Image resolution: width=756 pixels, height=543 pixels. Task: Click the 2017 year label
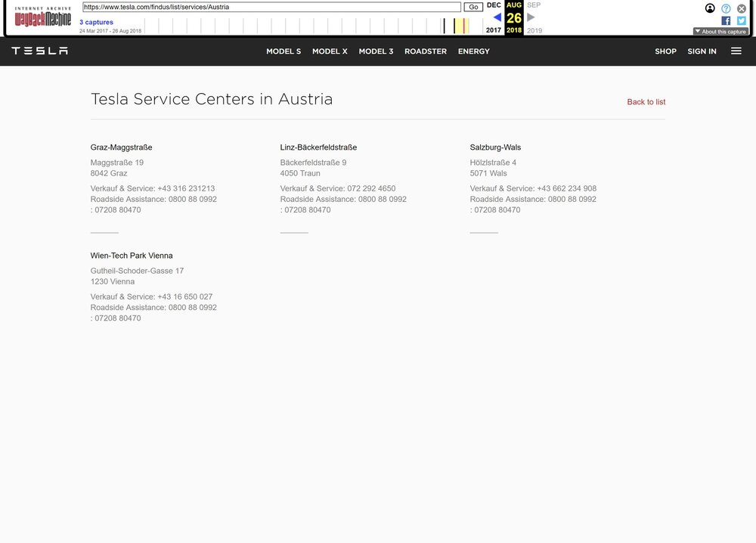coord(494,30)
